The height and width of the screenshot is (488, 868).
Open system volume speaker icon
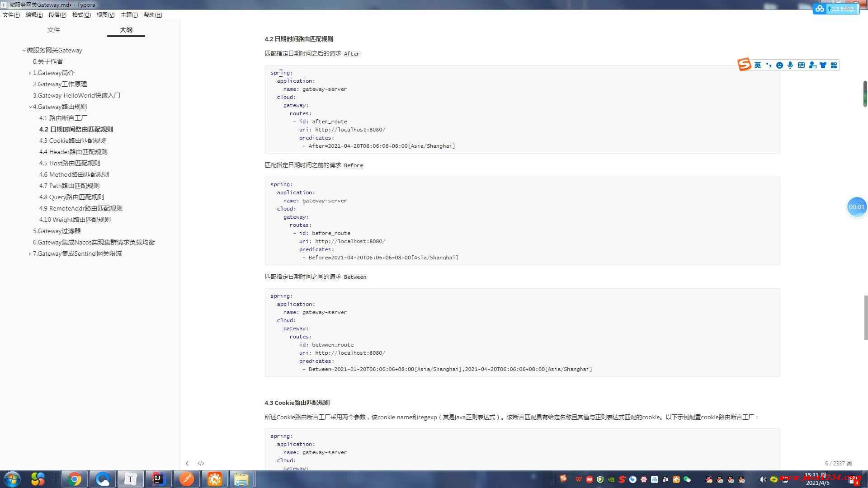[x=763, y=479]
